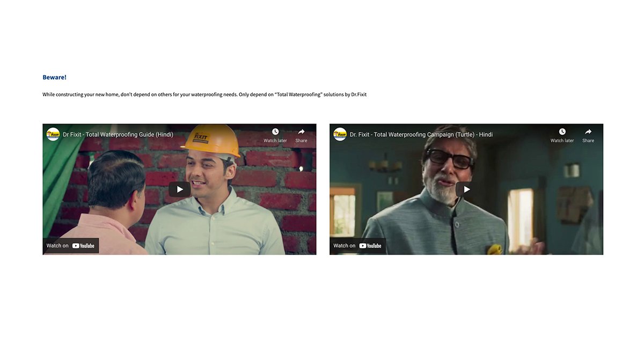Click the 'Beware!' heading
Screen dimensions: 644x337
[x=55, y=77]
